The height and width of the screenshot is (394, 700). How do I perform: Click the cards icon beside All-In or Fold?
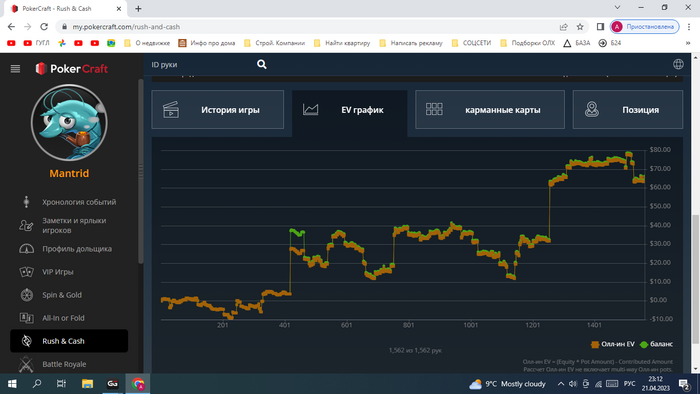pyautogui.click(x=26, y=318)
